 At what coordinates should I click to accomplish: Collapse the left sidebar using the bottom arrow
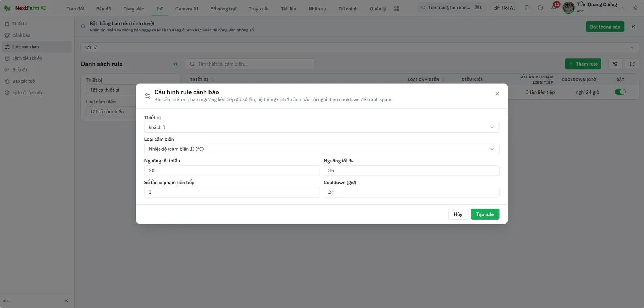[x=66, y=300]
